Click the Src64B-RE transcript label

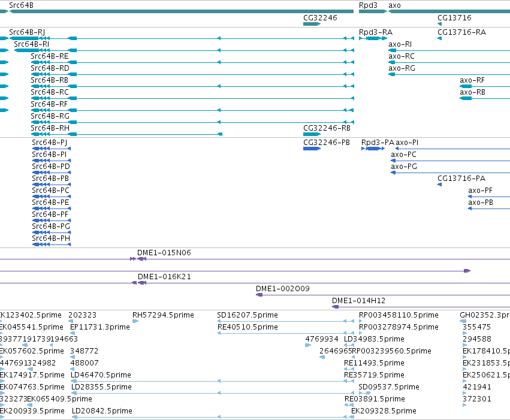pos(49,56)
